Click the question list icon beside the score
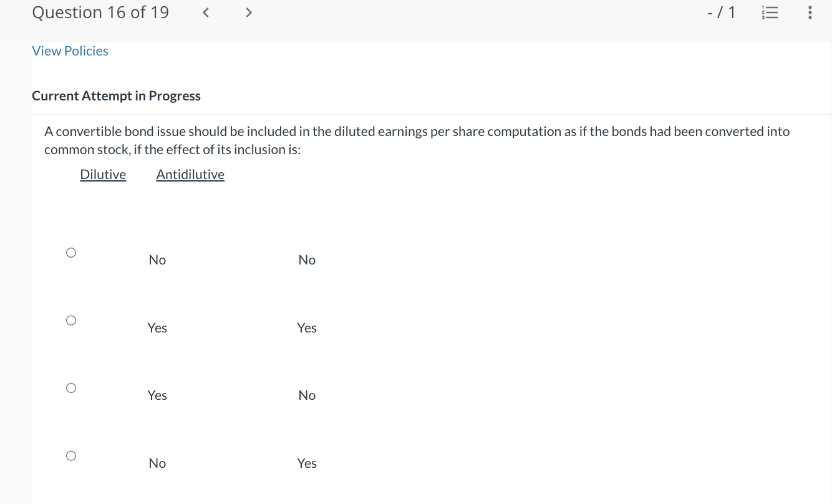Viewport: 832px width, 504px height. tap(770, 12)
